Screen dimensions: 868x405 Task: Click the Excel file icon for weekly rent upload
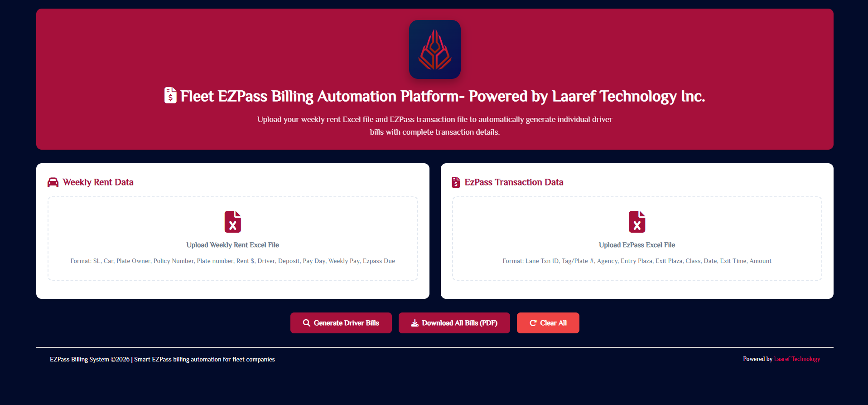coord(232,222)
